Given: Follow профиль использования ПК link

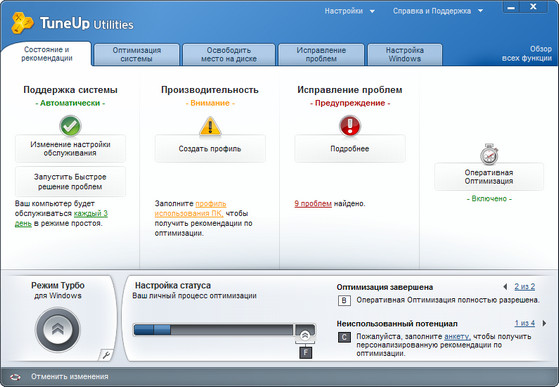Looking at the screenshot, I should click(x=190, y=208).
